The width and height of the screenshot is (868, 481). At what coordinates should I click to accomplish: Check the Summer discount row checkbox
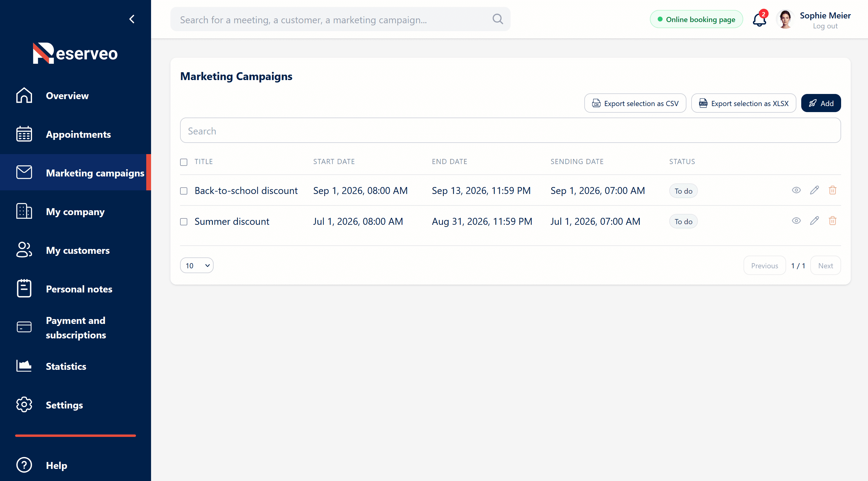[x=184, y=222]
